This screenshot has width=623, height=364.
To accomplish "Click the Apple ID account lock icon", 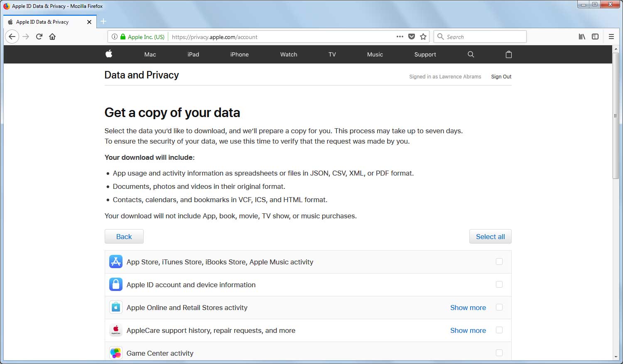I will coord(116,284).
